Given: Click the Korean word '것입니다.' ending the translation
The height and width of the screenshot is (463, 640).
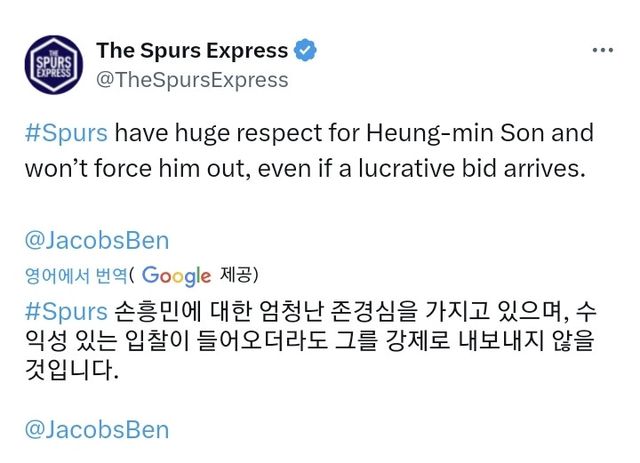Looking at the screenshot, I should click(72, 373).
